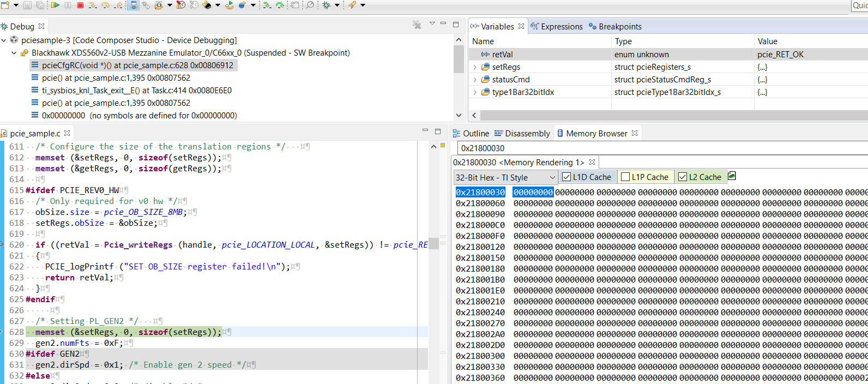Expand the type1Bar32bitIdx struct

pos(475,92)
